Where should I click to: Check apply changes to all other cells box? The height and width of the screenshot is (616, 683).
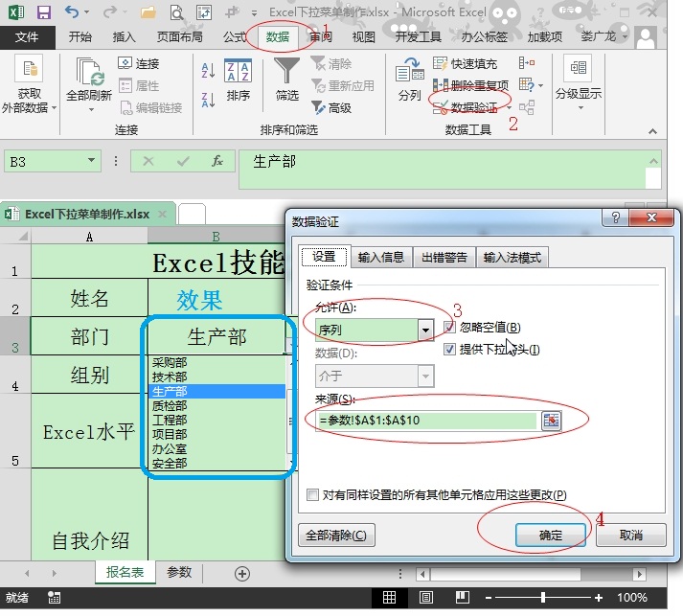tap(312, 495)
